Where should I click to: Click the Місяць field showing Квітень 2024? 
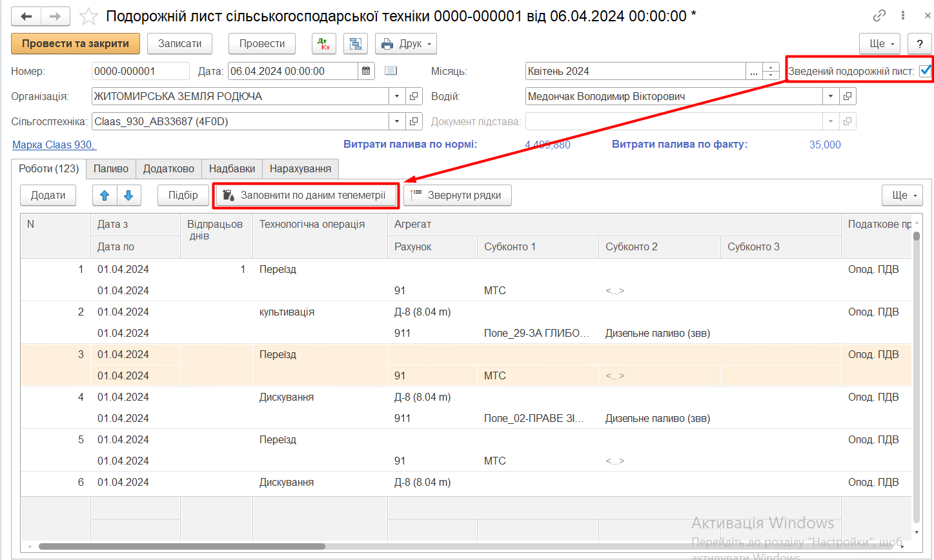pyautogui.click(x=636, y=71)
